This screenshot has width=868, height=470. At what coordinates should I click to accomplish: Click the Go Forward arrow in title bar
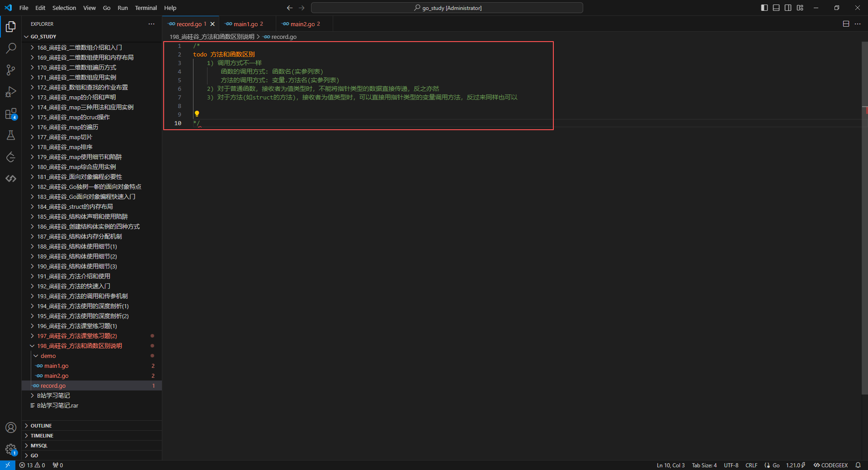(x=302, y=8)
